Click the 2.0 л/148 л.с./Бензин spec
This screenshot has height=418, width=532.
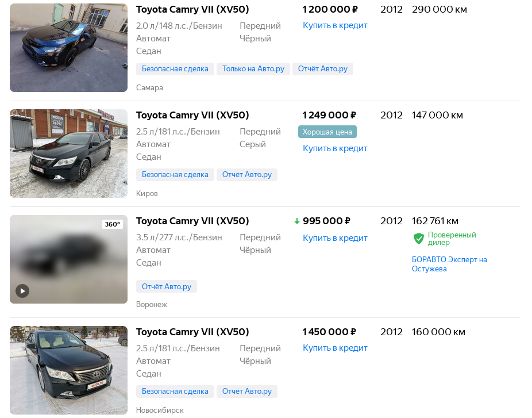179,26
